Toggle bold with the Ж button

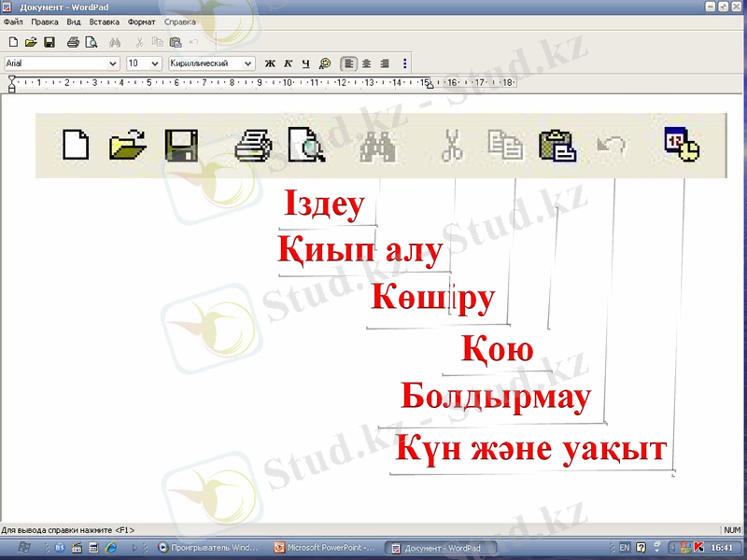coord(269,63)
